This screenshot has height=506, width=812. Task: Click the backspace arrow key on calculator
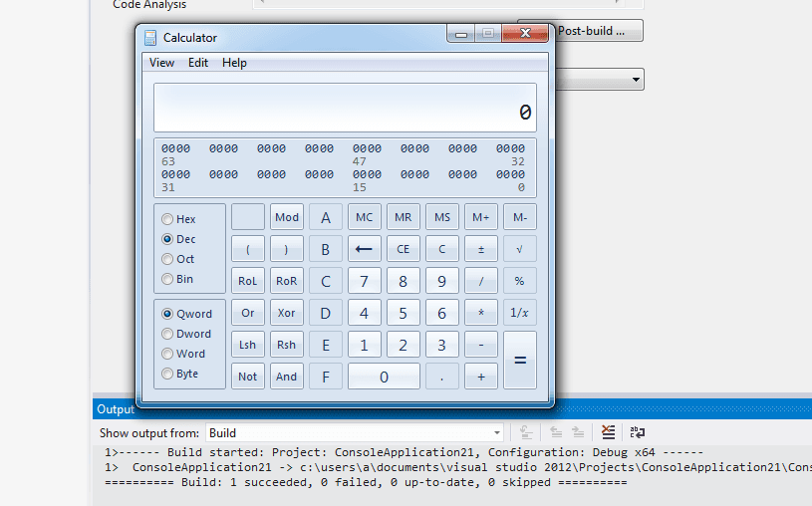pyautogui.click(x=364, y=249)
